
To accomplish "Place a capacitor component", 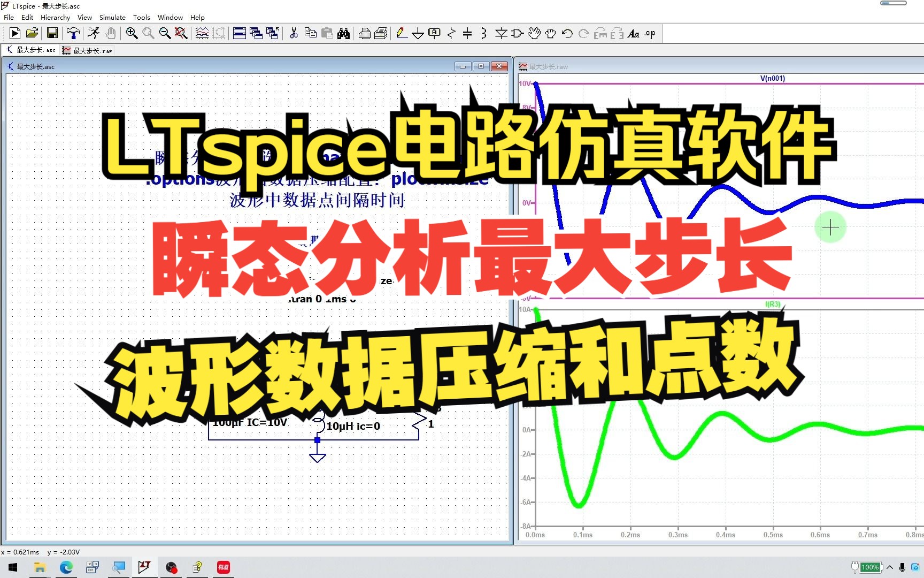I will (x=467, y=33).
